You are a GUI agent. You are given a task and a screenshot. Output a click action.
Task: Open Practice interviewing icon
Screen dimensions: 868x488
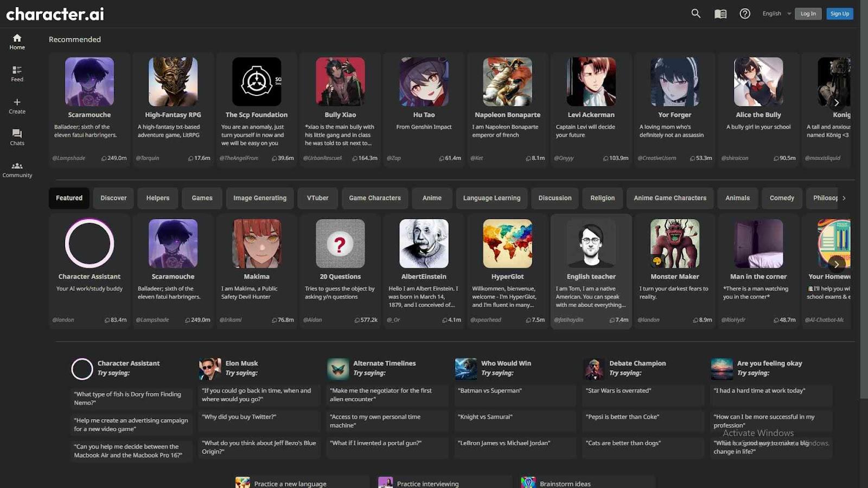click(385, 483)
